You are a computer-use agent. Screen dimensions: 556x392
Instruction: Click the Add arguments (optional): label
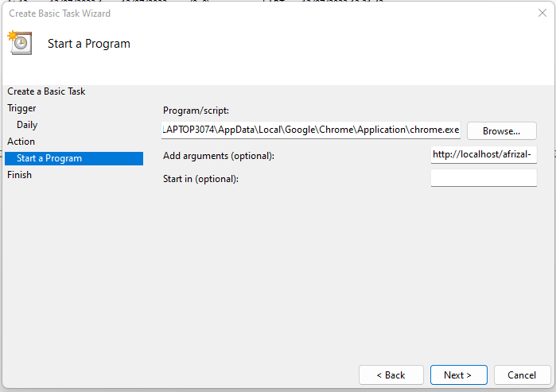[219, 156]
